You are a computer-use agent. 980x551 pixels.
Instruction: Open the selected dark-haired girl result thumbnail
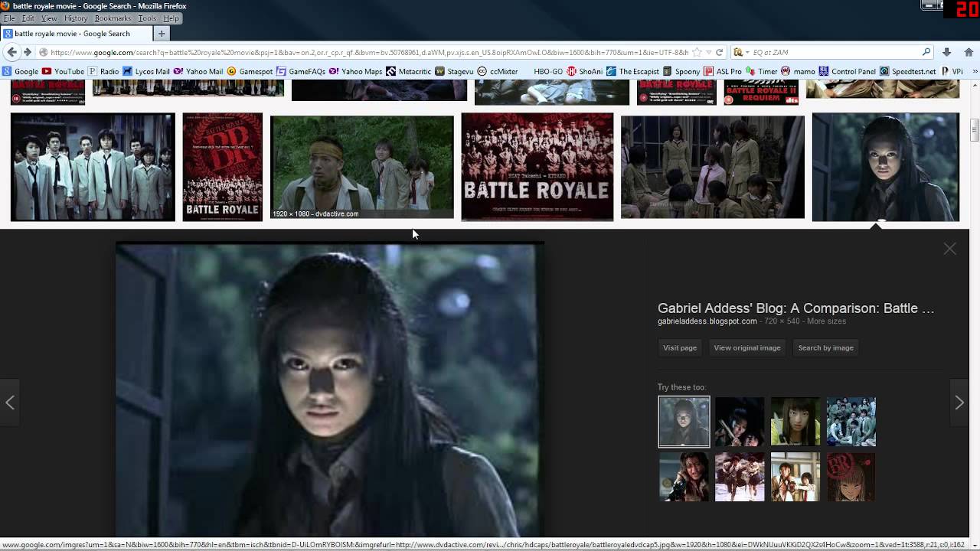(x=886, y=167)
